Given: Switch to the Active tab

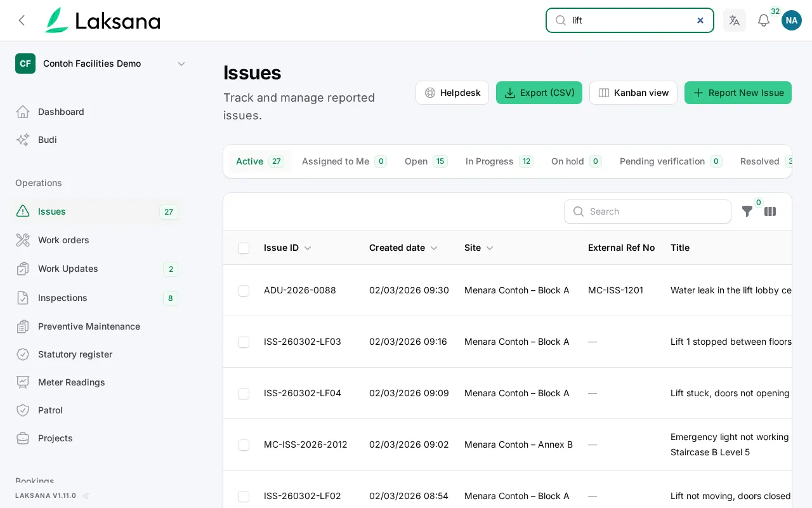Looking at the screenshot, I should pos(260,161).
